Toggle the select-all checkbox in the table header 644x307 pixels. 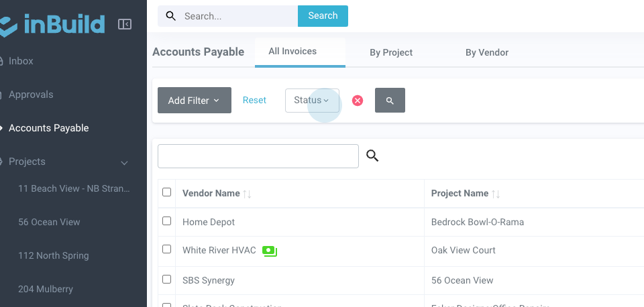coord(167,192)
